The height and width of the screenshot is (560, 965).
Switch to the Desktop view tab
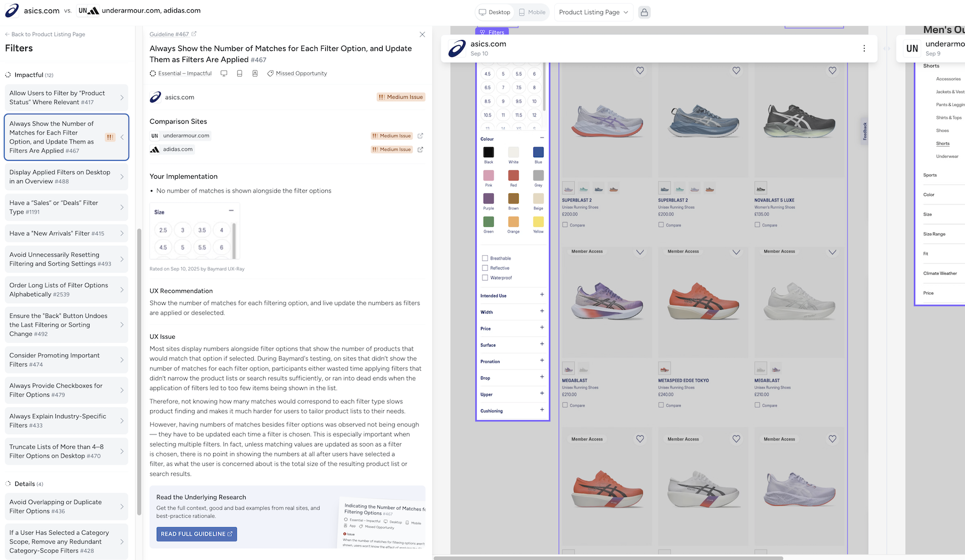494,12
